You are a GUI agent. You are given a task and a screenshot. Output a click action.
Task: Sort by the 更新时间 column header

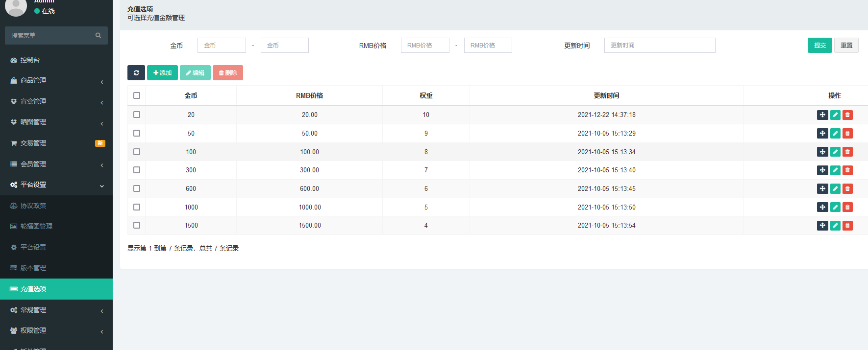[x=606, y=95]
